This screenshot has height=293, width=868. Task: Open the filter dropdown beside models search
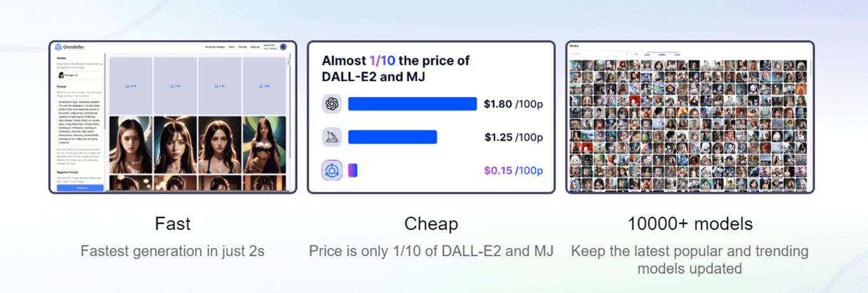637,53
